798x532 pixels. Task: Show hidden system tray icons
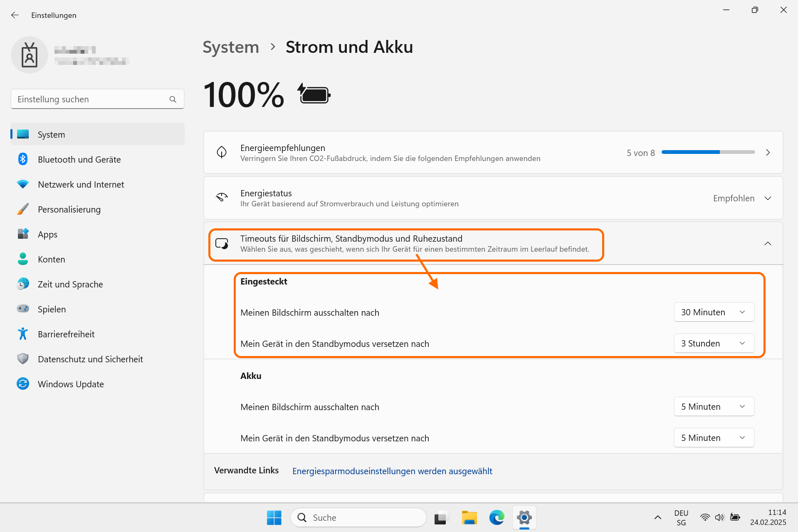(657, 517)
